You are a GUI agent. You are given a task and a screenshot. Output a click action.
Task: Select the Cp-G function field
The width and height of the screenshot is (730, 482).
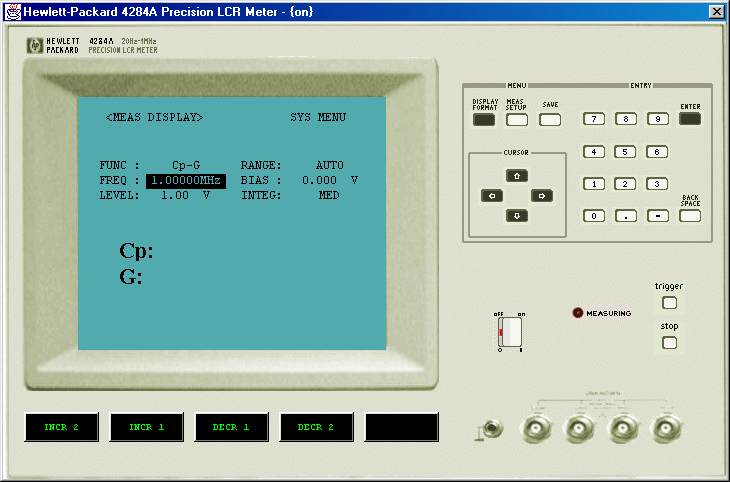[x=186, y=165]
